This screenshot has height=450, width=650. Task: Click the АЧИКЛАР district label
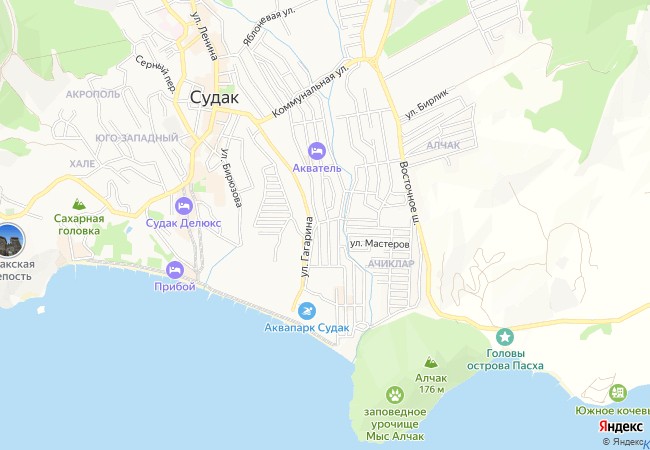click(x=391, y=264)
